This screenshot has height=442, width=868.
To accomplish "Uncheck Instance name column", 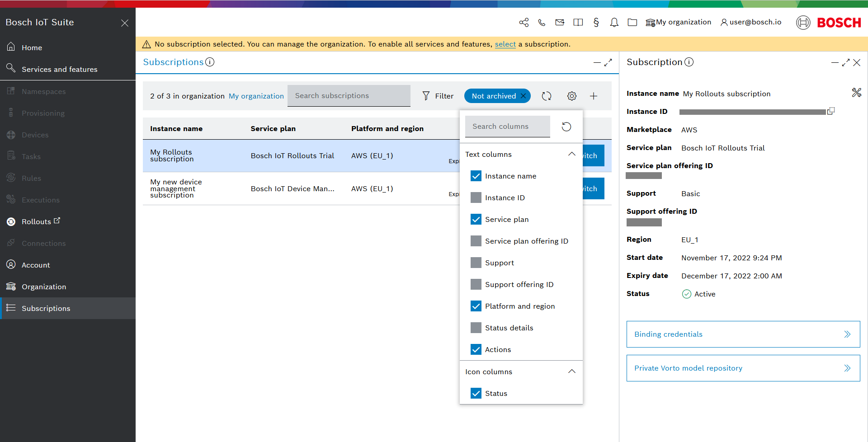I will click(x=476, y=176).
